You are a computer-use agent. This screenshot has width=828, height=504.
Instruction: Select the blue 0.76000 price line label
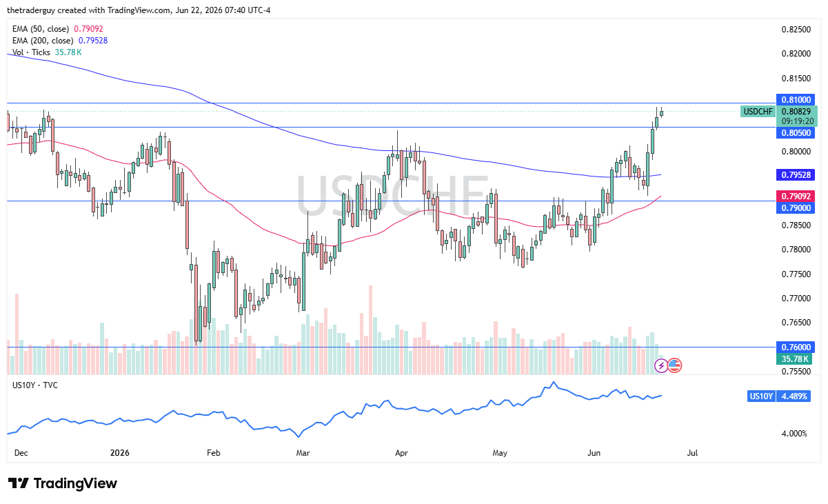coord(796,347)
